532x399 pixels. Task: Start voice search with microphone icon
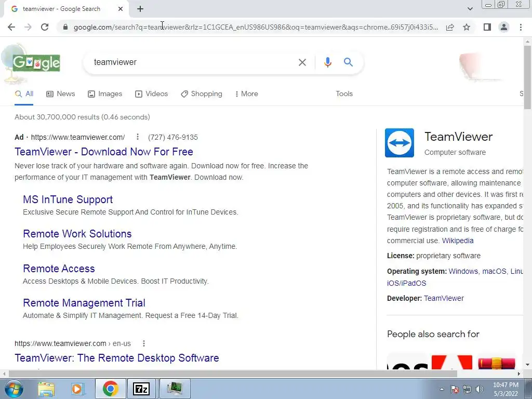click(x=327, y=62)
